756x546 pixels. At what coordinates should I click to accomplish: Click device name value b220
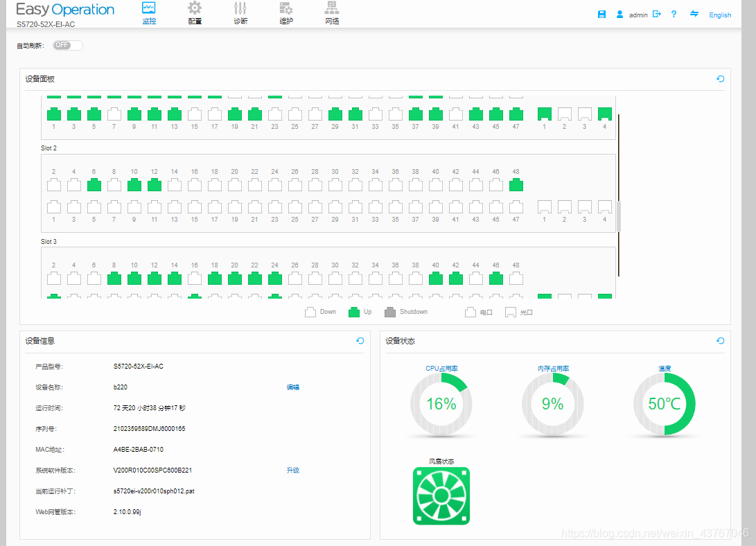click(x=120, y=387)
